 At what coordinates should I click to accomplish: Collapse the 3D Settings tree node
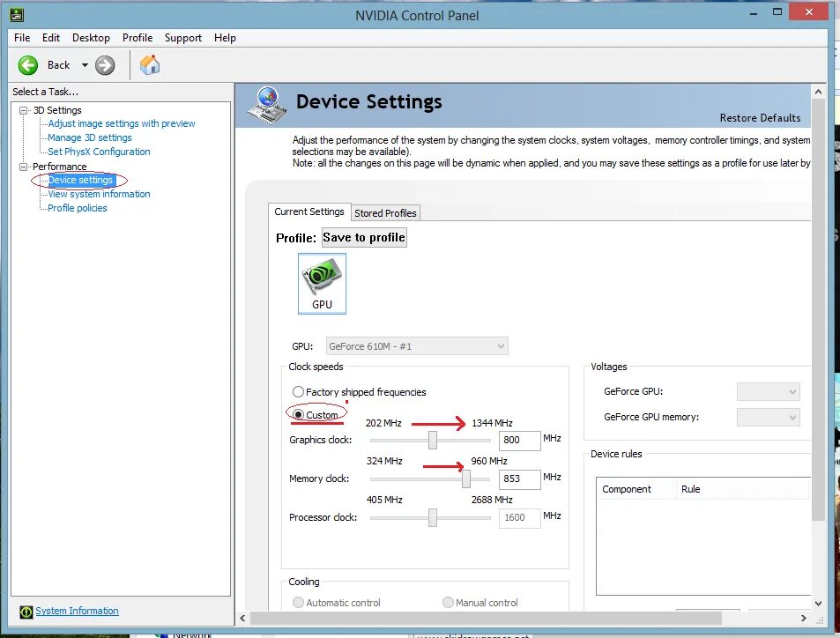point(24,110)
